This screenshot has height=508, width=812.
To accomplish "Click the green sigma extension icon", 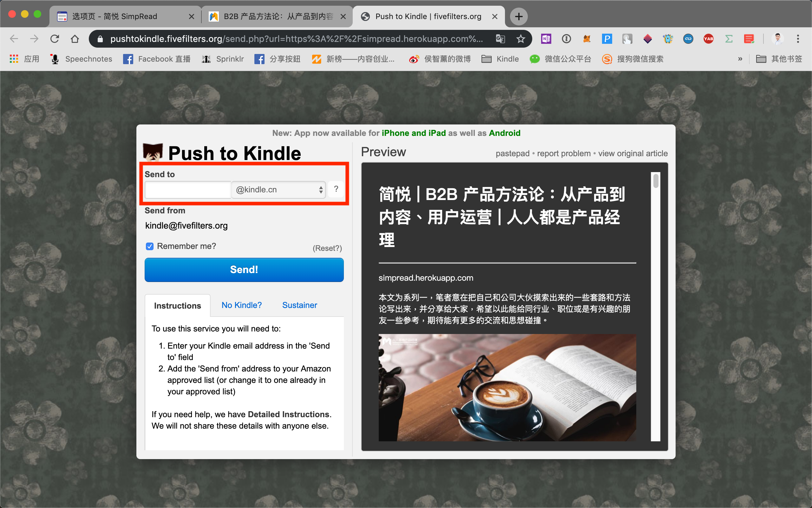I will [x=729, y=39].
